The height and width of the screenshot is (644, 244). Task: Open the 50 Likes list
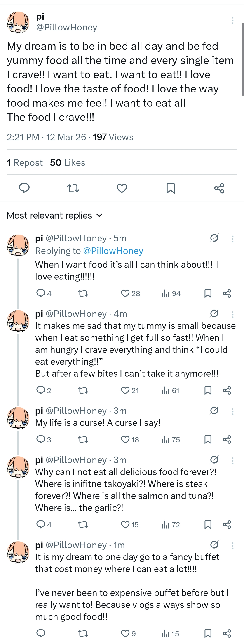(x=68, y=163)
